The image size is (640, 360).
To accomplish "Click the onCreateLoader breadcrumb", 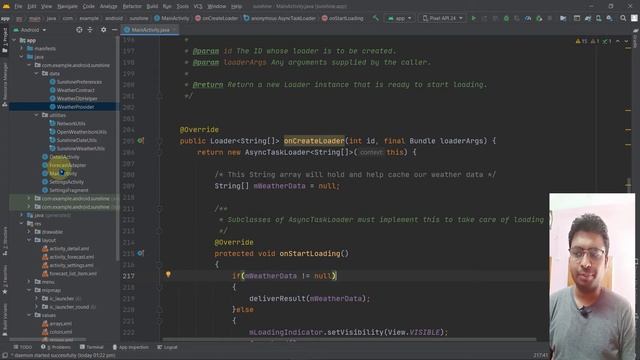I will tap(216, 18).
